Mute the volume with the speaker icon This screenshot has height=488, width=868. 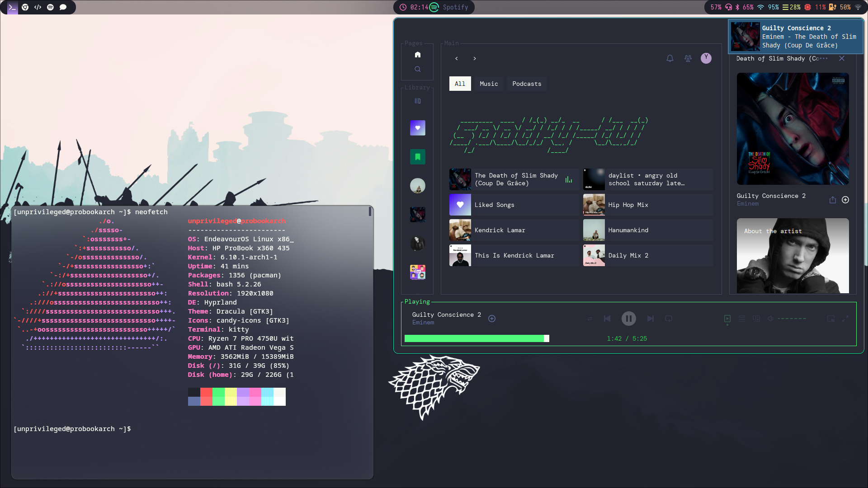pyautogui.click(x=771, y=319)
